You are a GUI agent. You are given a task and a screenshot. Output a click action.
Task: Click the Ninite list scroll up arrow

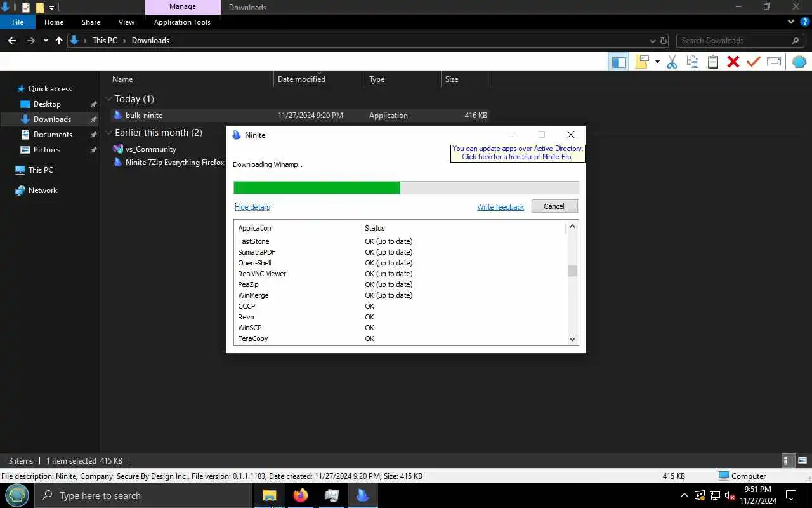pos(572,226)
